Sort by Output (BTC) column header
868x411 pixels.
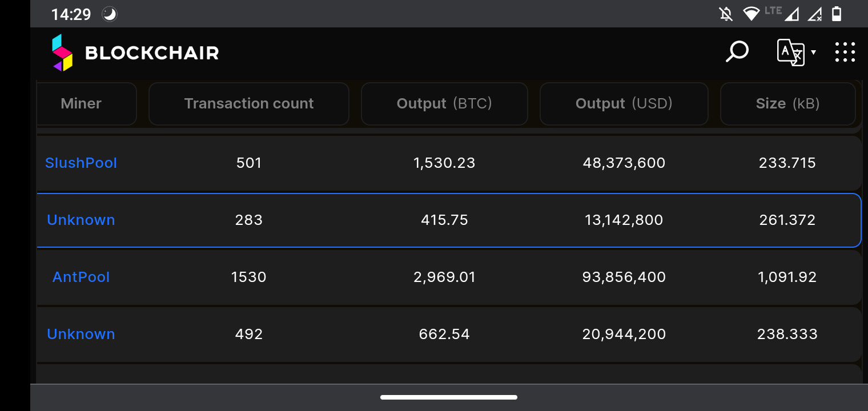pos(444,104)
